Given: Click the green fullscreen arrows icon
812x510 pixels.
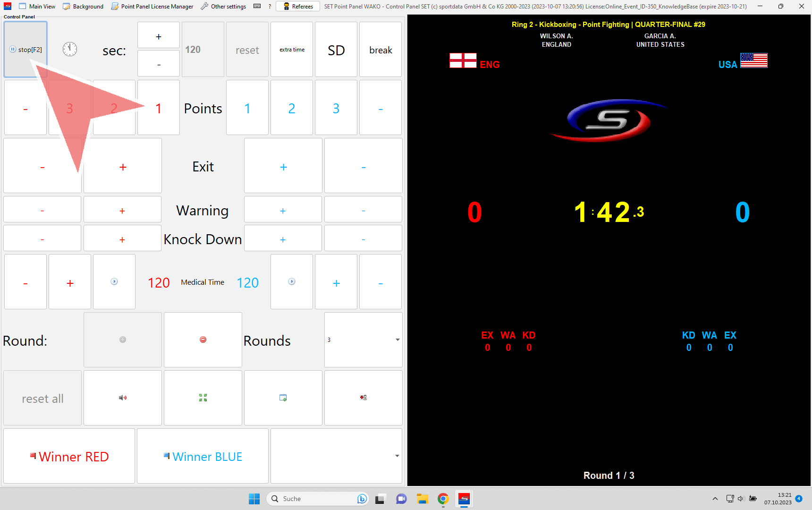Looking at the screenshot, I should pos(203,398).
